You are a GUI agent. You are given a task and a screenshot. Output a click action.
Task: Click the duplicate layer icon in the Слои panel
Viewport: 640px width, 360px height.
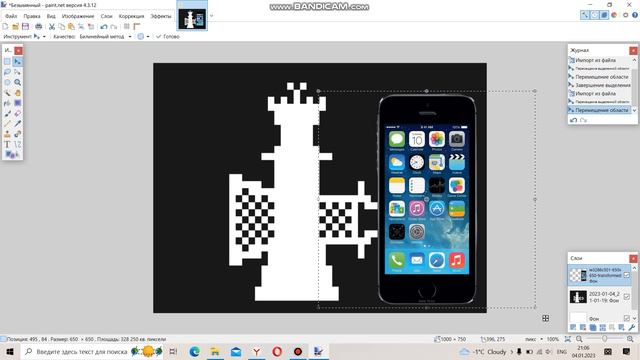point(593,327)
